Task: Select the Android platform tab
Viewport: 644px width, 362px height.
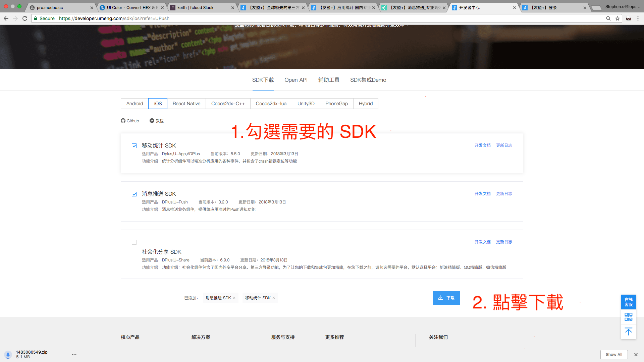Action: click(x=135, y=104)
